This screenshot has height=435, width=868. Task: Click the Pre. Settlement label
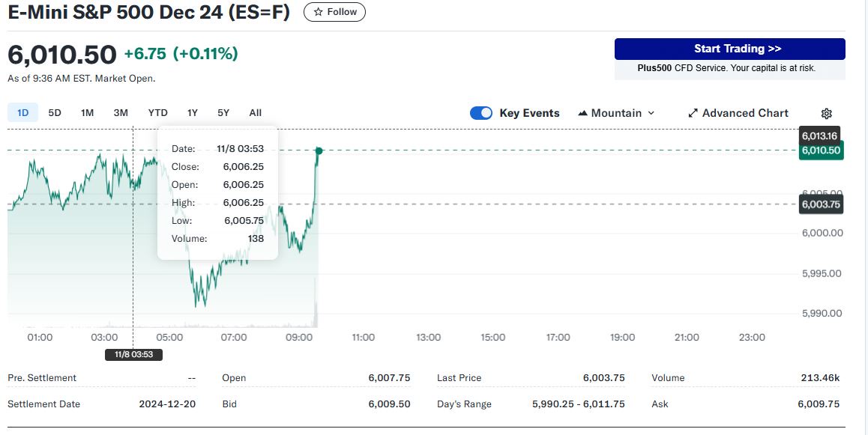42,378
